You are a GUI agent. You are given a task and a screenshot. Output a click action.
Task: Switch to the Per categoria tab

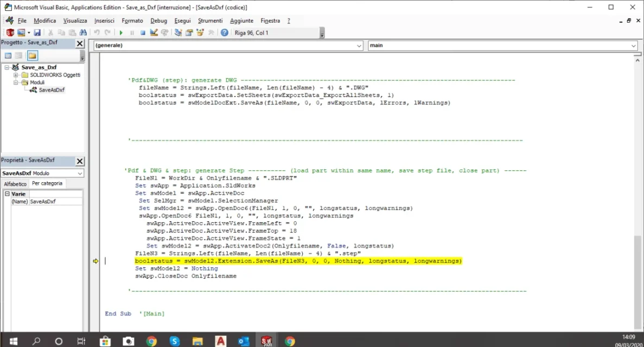click(47, 183)
